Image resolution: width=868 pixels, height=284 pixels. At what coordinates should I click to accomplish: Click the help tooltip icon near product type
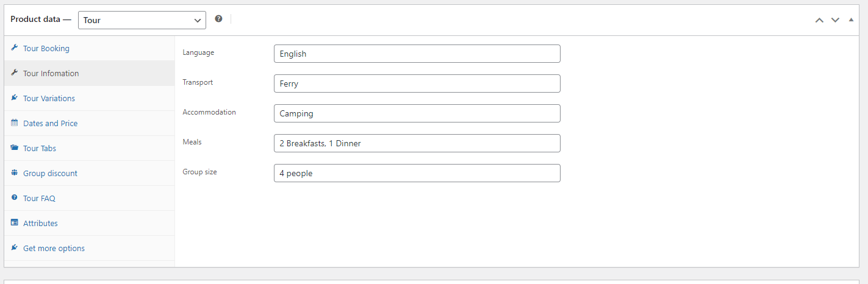click(x=218, y=19)
